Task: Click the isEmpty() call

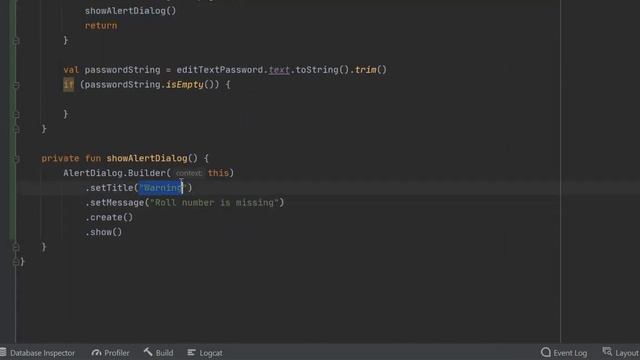Action: point(190,84)
